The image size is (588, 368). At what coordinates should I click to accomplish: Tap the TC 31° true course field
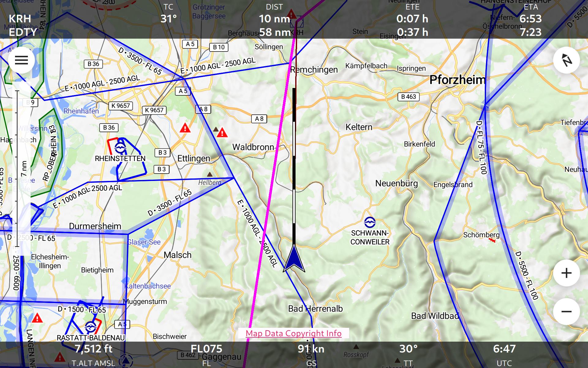click(168, 14)
